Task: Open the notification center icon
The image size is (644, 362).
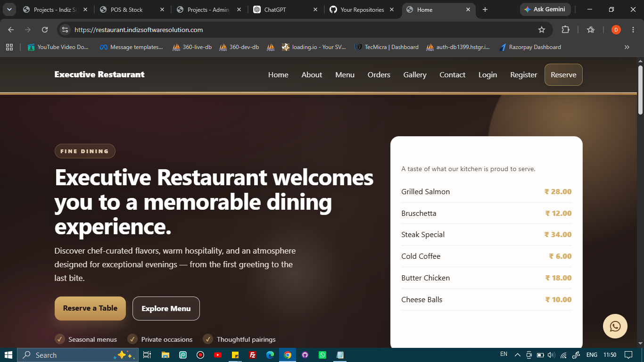Action: point(628,354)
